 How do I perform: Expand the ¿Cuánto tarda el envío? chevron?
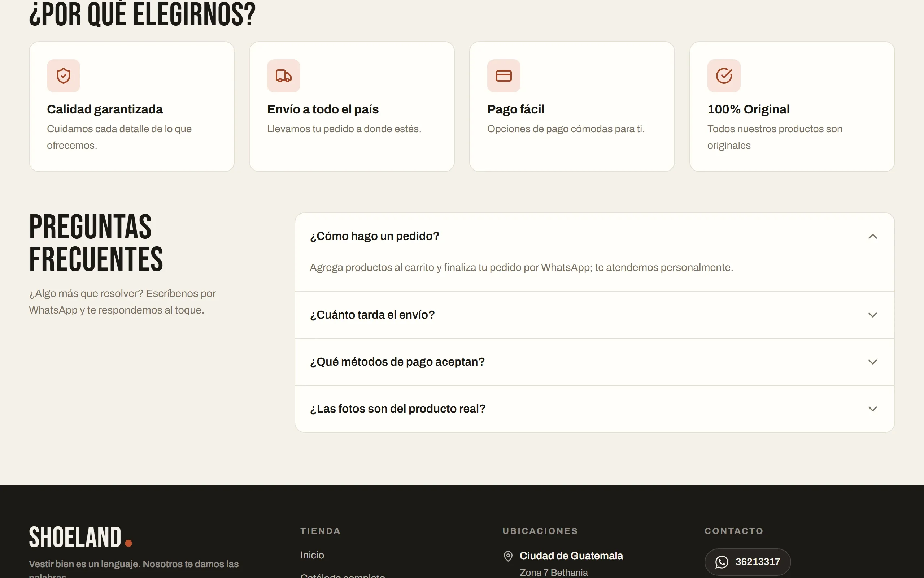(x=872, y=315)
